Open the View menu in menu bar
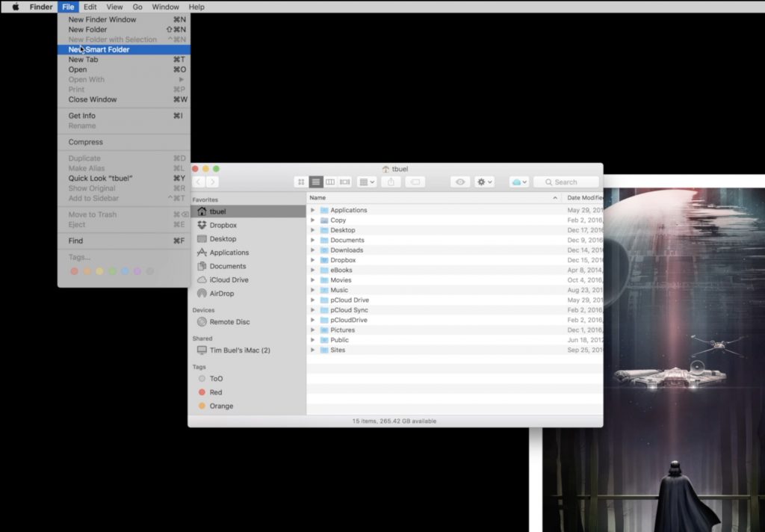 click(114, 7)
